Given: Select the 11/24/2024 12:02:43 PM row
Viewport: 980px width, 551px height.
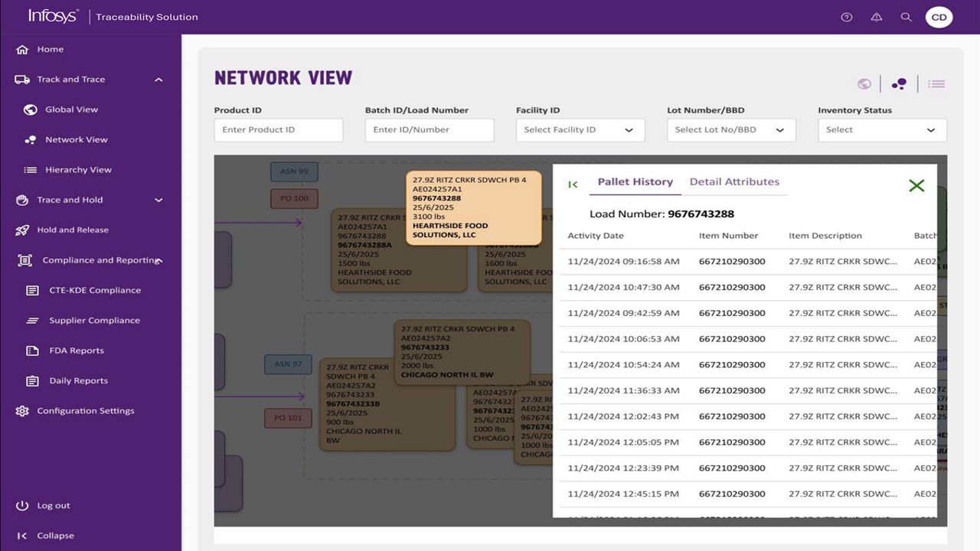Looking at the screenshot, I should (748, 417).
